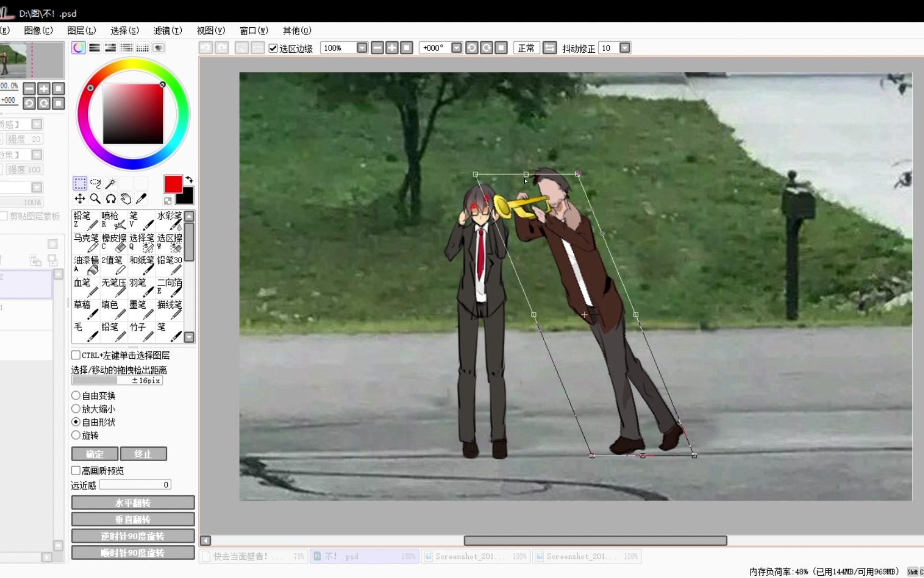Viewport: 924px width, 578px height.
Task: Open the 图层(L) menu
Action: pos(81,31)
